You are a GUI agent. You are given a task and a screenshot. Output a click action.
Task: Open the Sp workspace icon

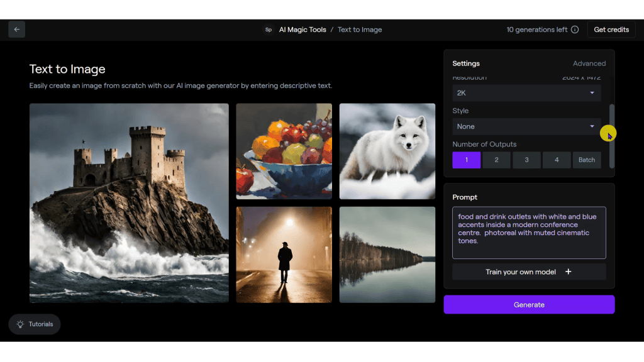(269, 29)
